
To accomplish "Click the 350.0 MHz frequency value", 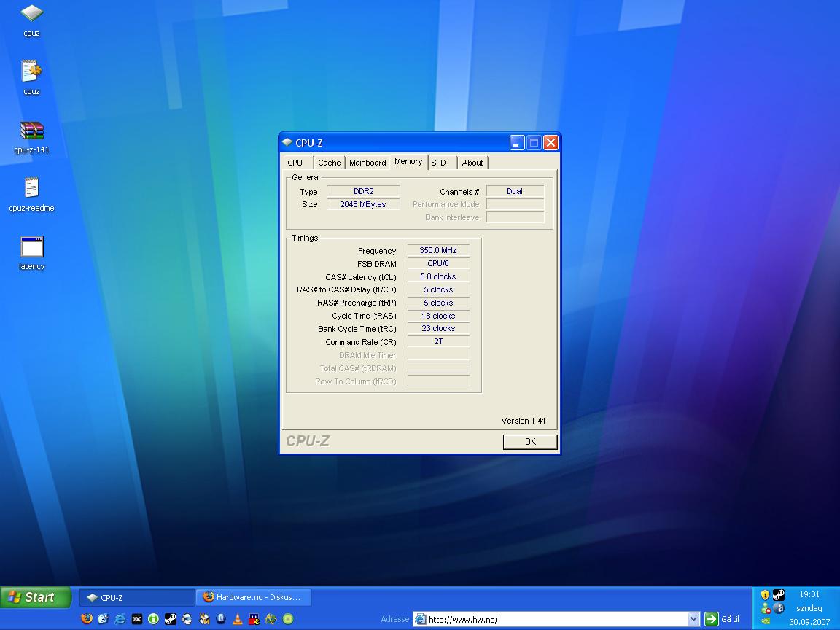I will (438, 250).
